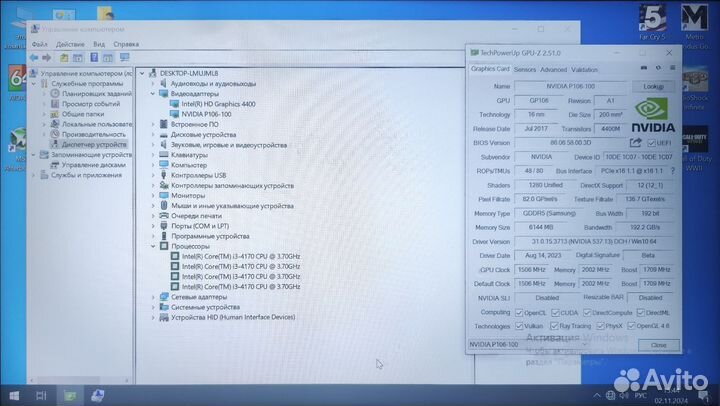The height and width of the screenshot is (406, 720).
Task: Open Event Viewer (Просмотр событий)
Action: (x=91, y=104)
